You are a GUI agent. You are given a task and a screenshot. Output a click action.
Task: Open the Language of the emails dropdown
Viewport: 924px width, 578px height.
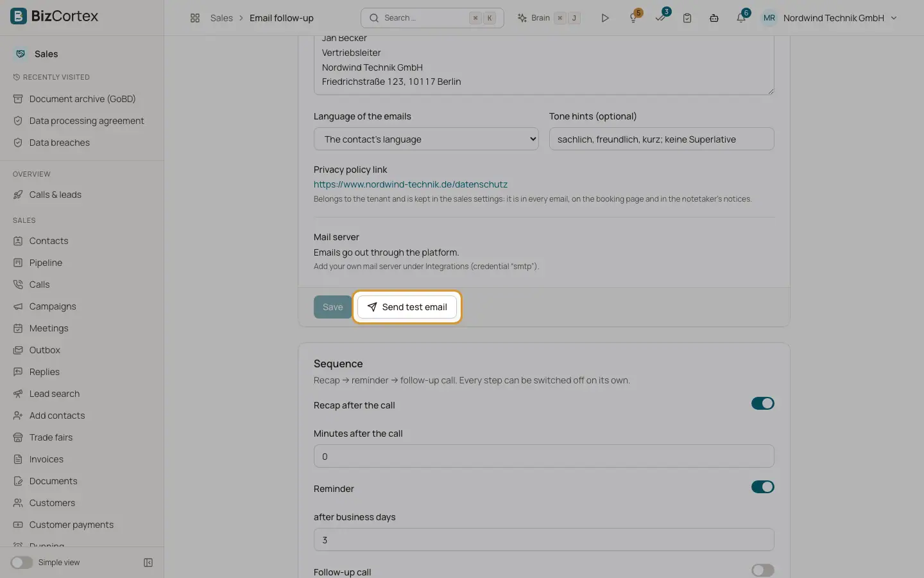click(426, 139)
